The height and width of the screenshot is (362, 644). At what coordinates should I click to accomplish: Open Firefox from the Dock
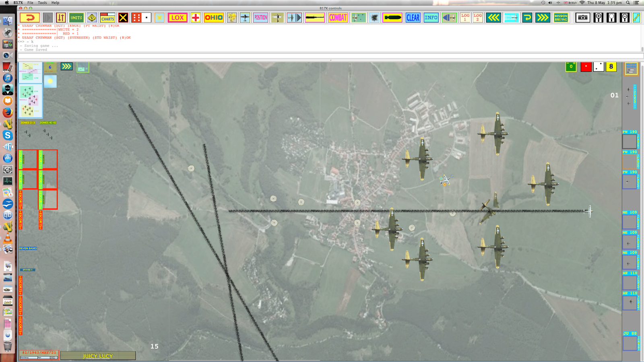8,113
